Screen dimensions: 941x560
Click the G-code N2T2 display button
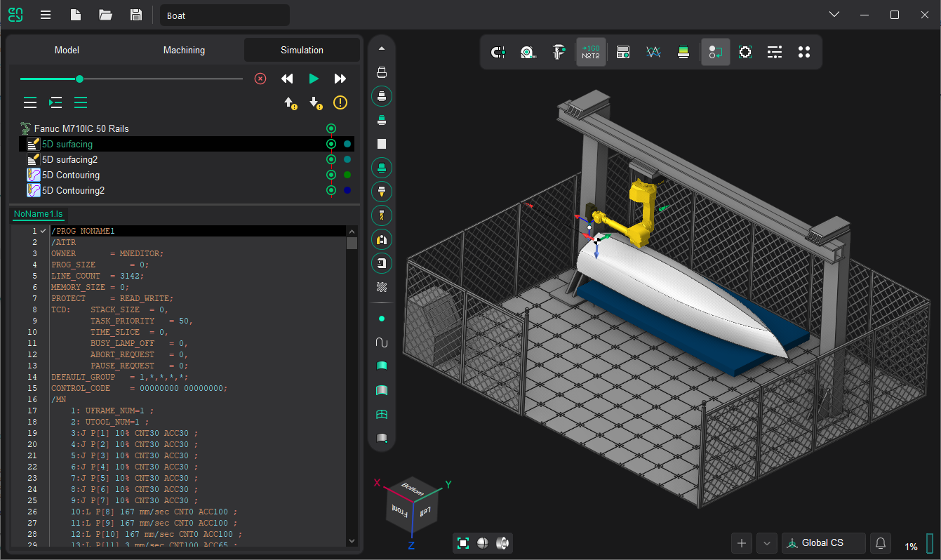click(591, 52)
